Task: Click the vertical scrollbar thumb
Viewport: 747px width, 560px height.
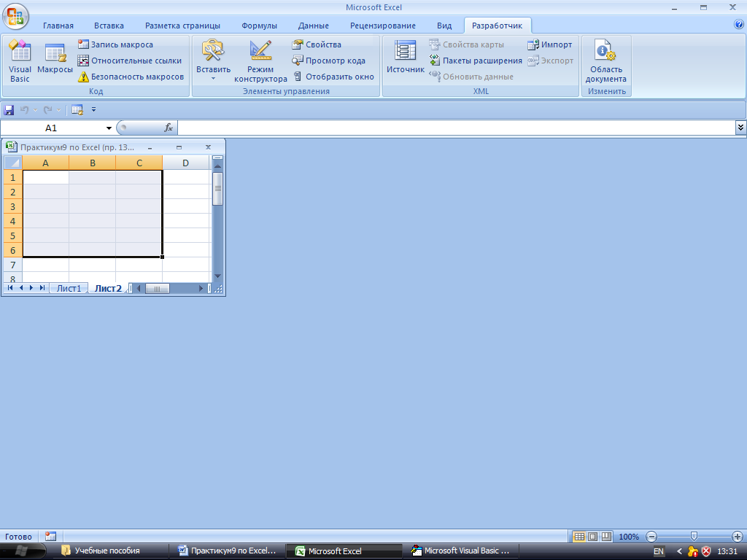Action: tap(217, 189)
